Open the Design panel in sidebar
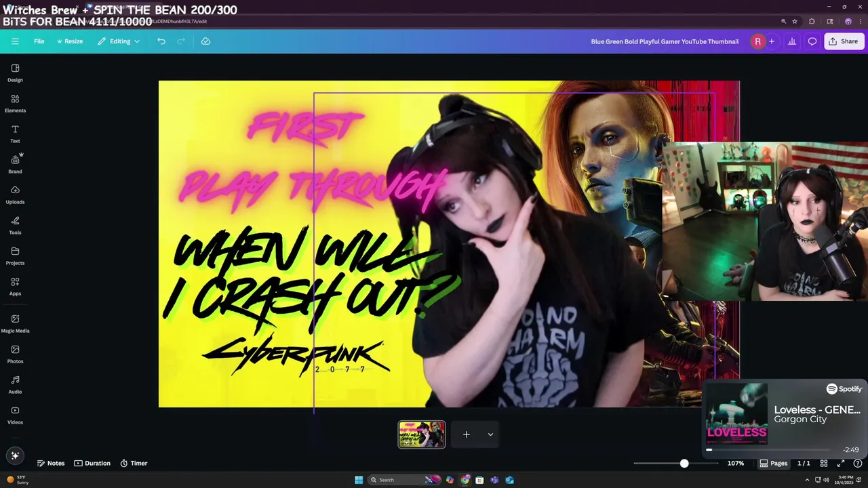The height and width of the screenshot is (488, 868). tap(15, 73)
